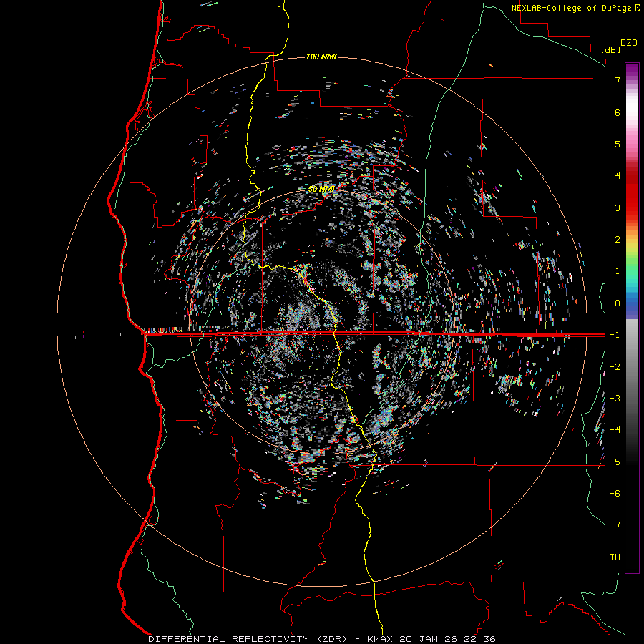Image resolution: width=644 pixels, height=644 pixels.
Task: Click the -4 value on the scale
Action: (615, 430)
